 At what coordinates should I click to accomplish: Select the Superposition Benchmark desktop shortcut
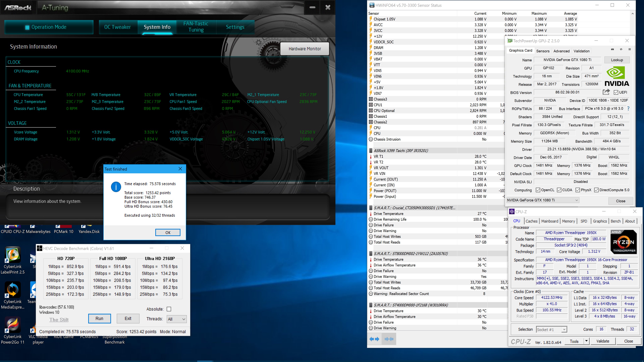[x=115, y=339]
